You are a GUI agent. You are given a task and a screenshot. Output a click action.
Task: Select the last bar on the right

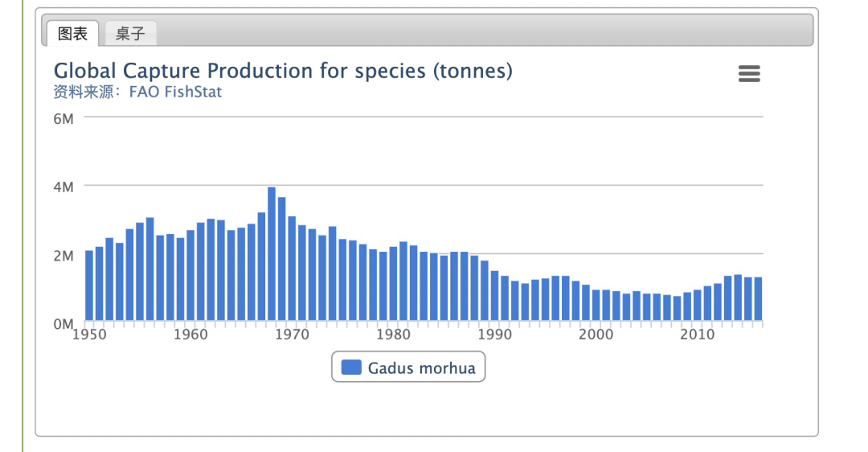point(759,298)
